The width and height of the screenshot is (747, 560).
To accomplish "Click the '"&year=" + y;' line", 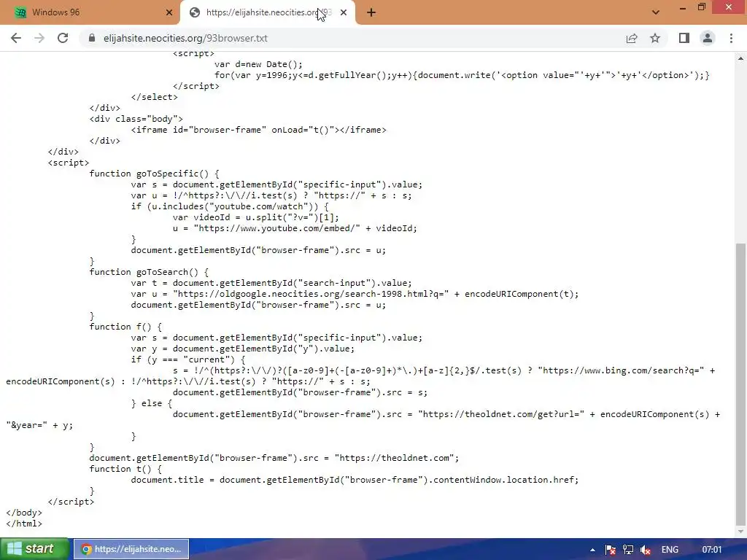I will 39,425.
